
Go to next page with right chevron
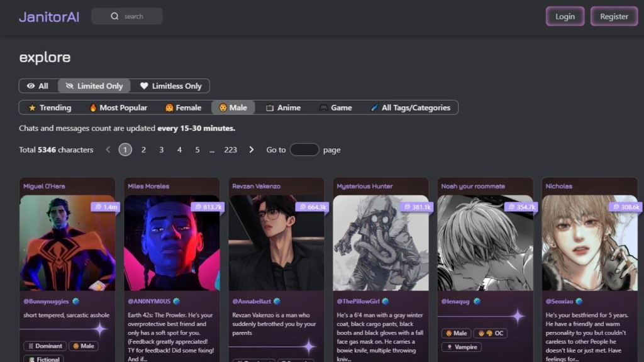pos(252,150)
